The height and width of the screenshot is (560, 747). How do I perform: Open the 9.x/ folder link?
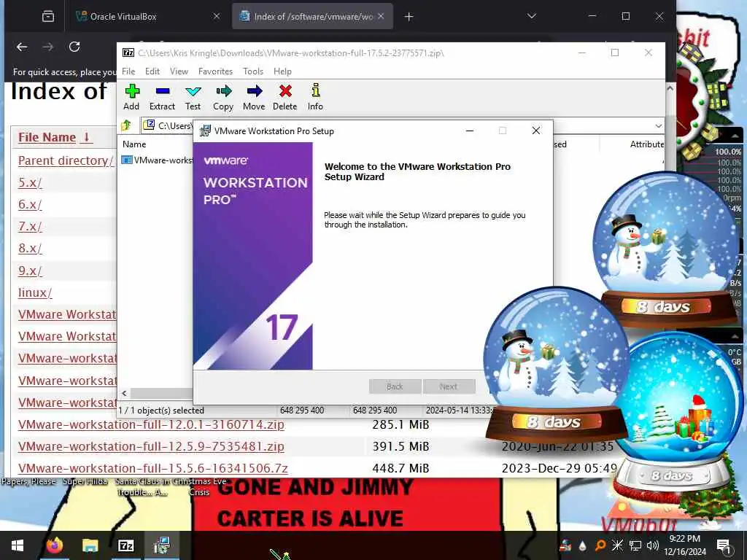[x=30, y=271]
